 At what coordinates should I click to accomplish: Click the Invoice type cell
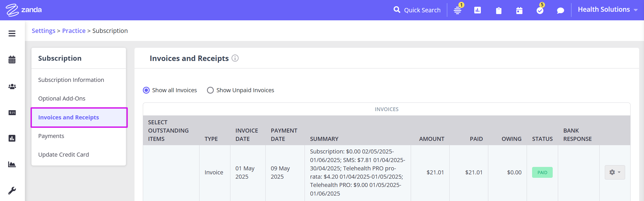(x=214, y=172)
